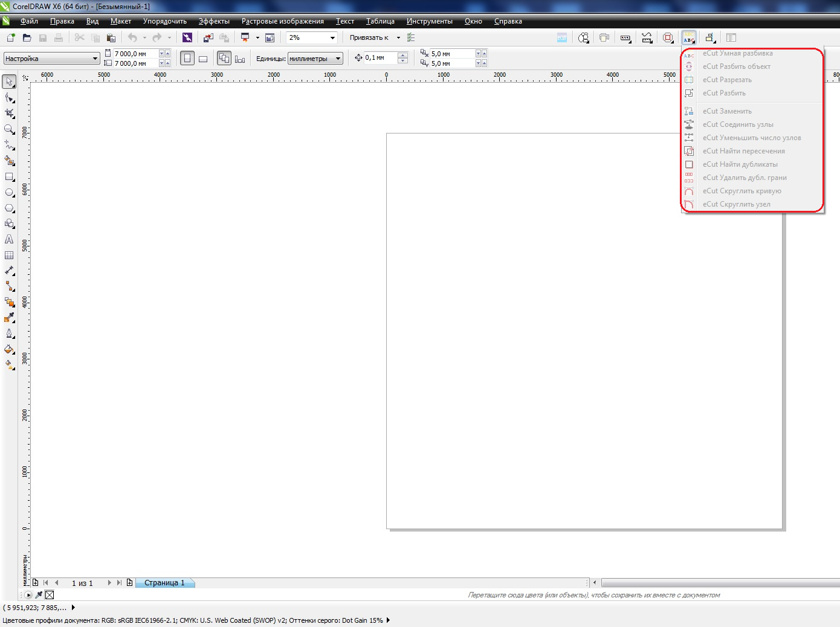Open the eCut text tools flyout
The width and height of the screenshot is (840, 627).
[689, 37]
